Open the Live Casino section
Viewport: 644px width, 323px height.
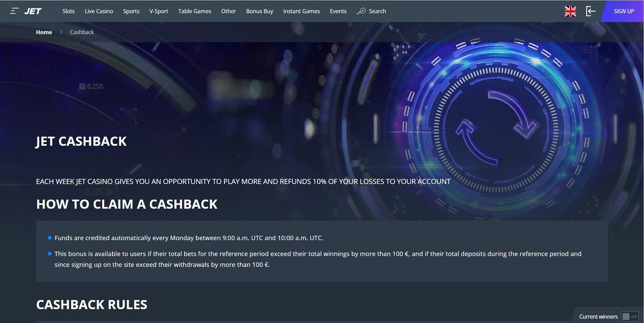[99, 11]
